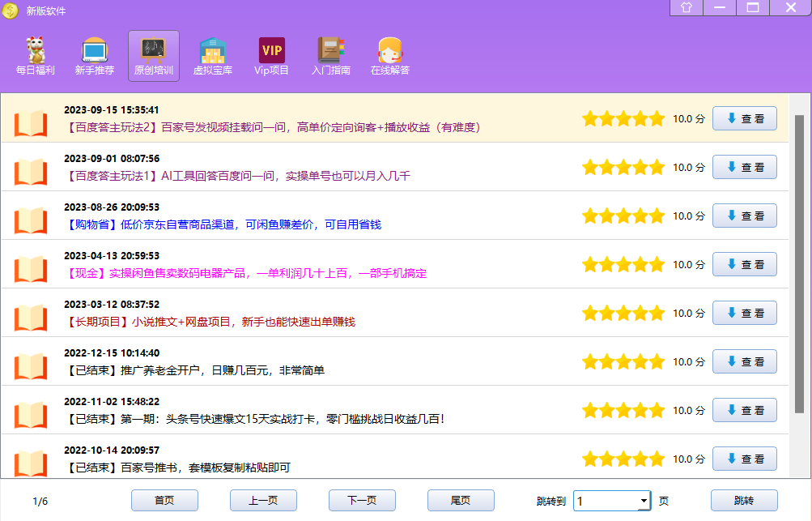Click star rating of 现金 闲鱼 entry
812x521 pixels.
coord(623,265)
